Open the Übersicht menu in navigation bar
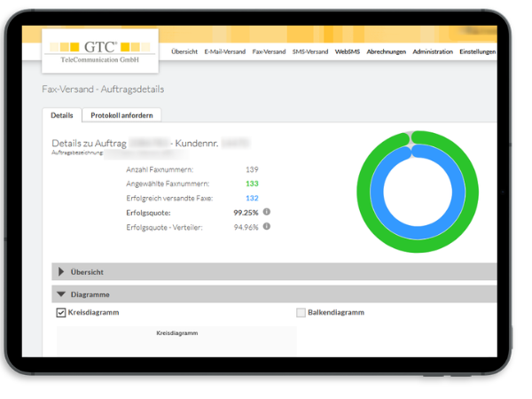Image resolution: width=532 pixels, height=399 pixels. coord(184,52)
